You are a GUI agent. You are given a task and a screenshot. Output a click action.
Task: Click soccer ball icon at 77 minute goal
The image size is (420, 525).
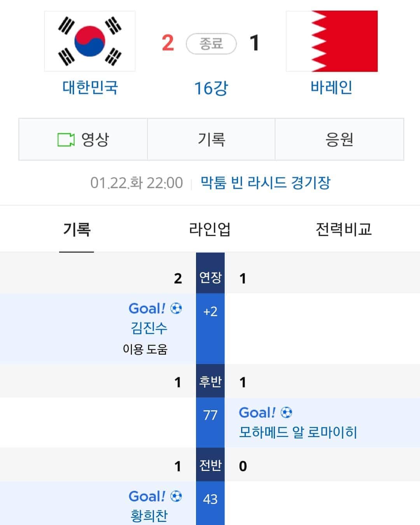pyautogui.click(x=286, y=412)
